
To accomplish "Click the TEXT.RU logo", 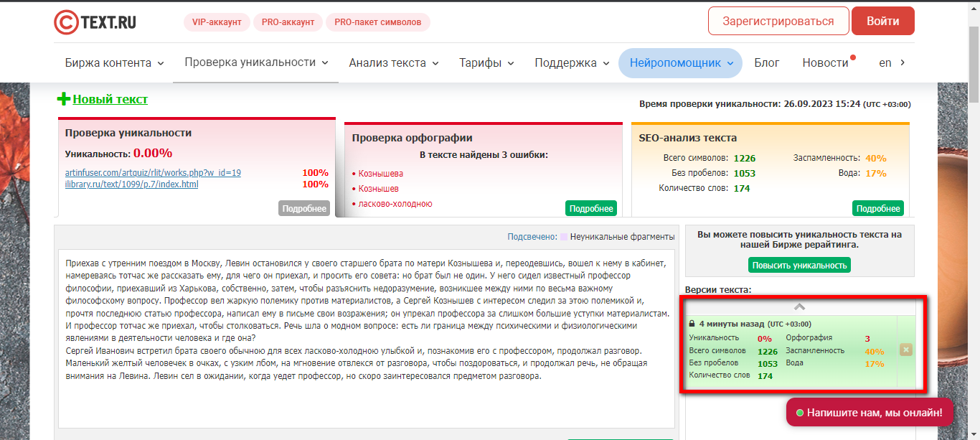I will click(x=95, y=22).
